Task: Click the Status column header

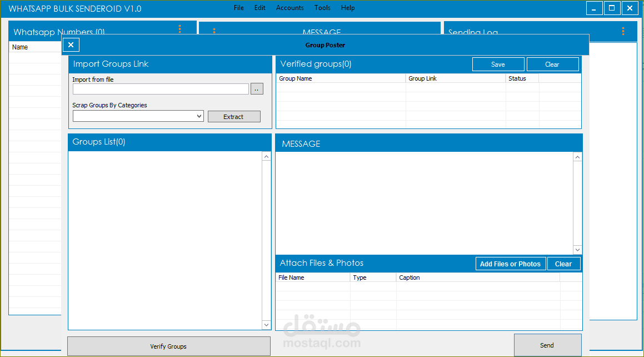Action: pyautogui.click(x=522, y=78)
